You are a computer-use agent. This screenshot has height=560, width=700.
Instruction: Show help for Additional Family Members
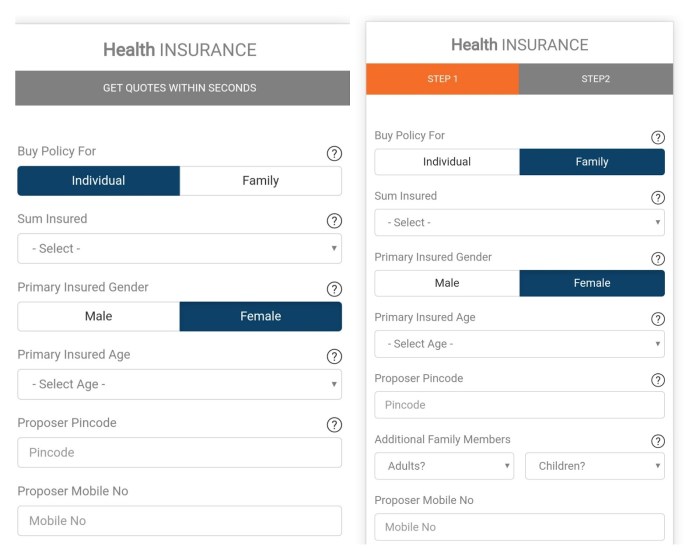[x=658, y=441]
